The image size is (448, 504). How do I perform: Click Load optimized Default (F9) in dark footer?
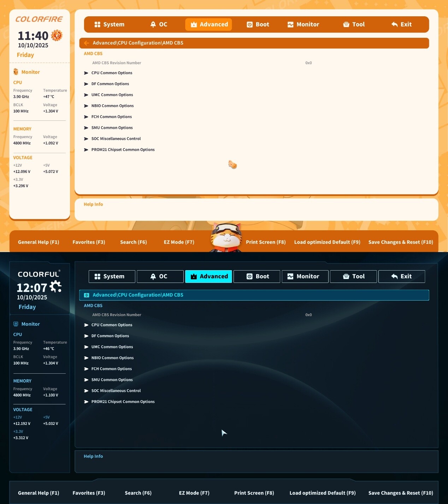[x=323, y=493]
